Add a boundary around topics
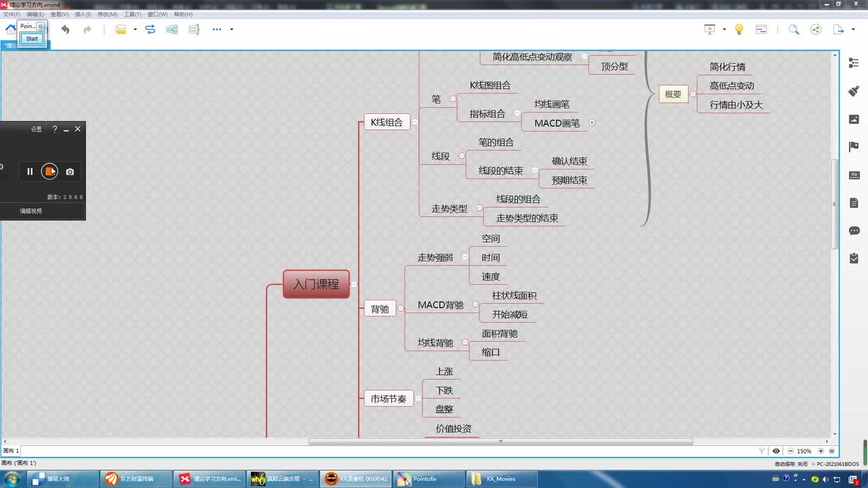Image resolution: width=868 pixels, height=488 pixels. click(172, 29)
